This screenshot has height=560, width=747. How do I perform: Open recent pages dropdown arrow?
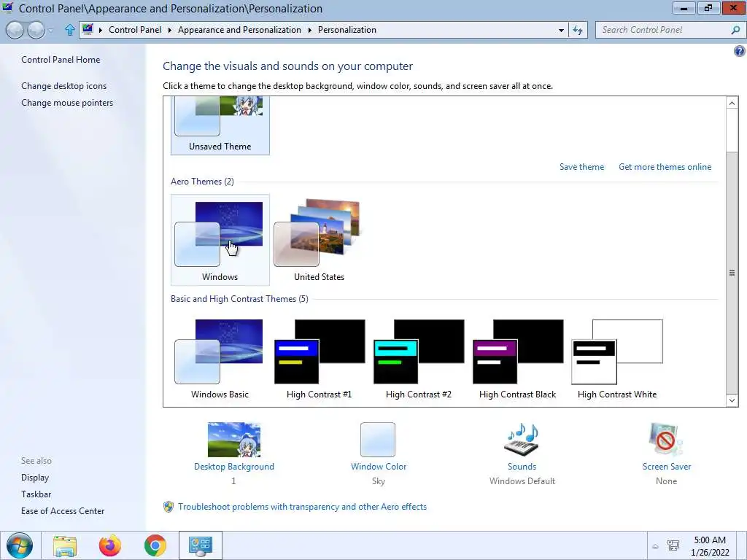pyautogui.click(x=50, y=31)
